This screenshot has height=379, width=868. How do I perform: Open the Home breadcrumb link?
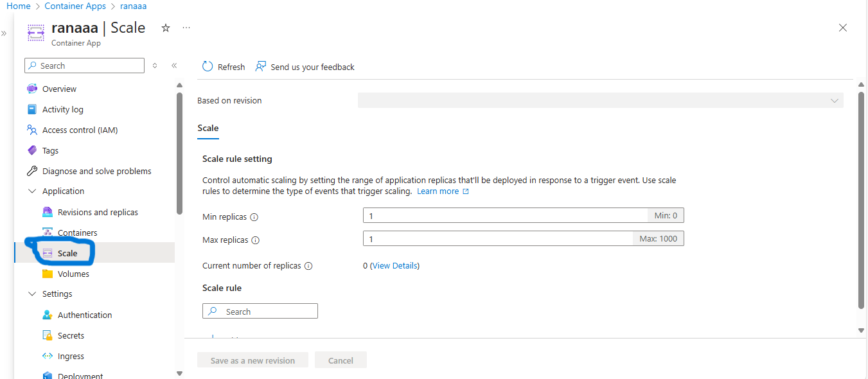[x=19, y=6]
